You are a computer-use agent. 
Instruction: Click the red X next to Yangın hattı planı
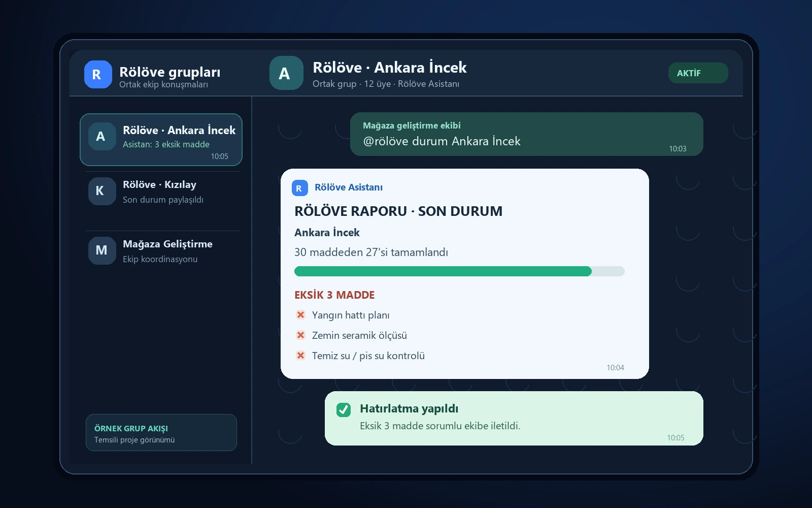coord(300,315)
